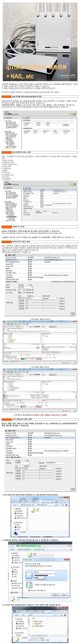Click admin username field in Windows 보안 dialog
The width and height of the screenshot is (80, 644).
point(45,572)
